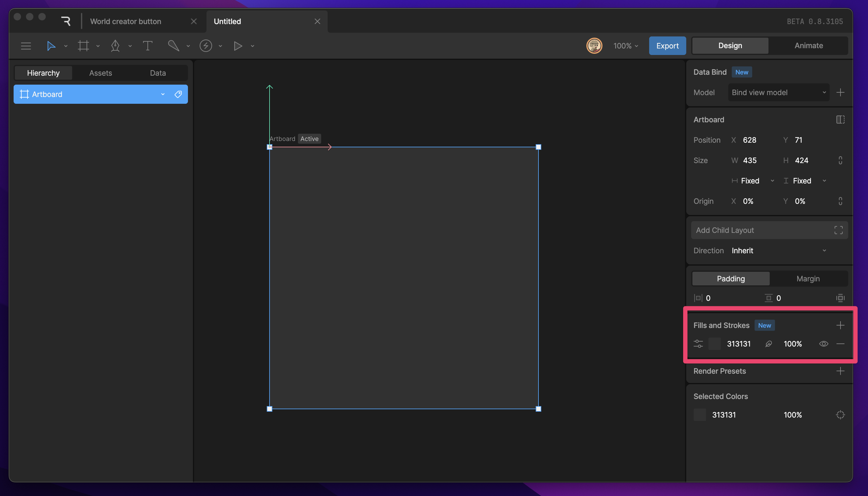Hide the 313131 fill via eye icon
868x496 pixels.
click(823, 344)
